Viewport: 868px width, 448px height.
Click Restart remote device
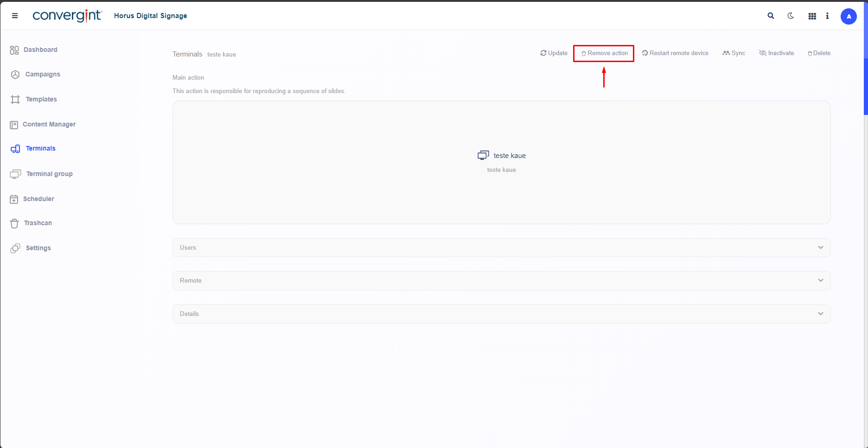coord(675,53)
